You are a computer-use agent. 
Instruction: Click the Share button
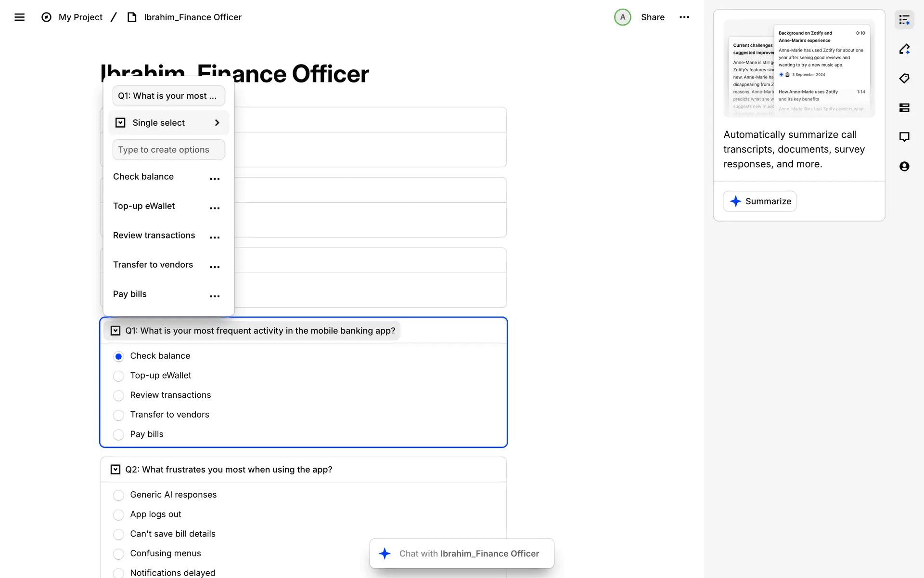(x=653, y=17)
